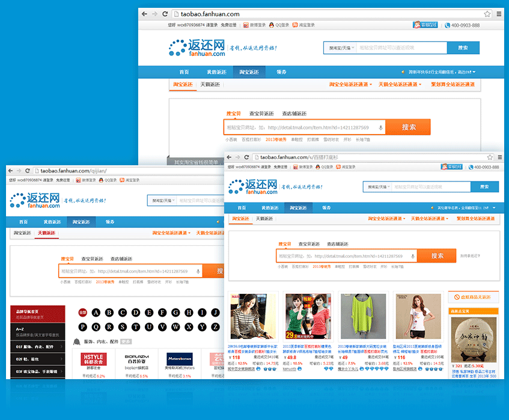Click the microphone icon in homepage search box
Screen dimensions: 509x420
pyautogui.click(x=380, y=127)
